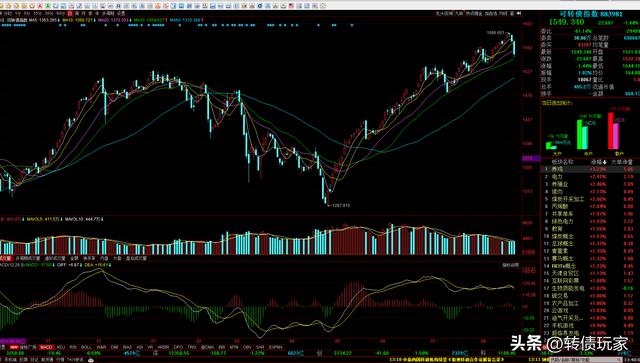Image resolution: width=640 pixels, height=363 pixels.
Task: Select the highlighted 日 period button
Action: pyautogui.click(x=70, y=13)
